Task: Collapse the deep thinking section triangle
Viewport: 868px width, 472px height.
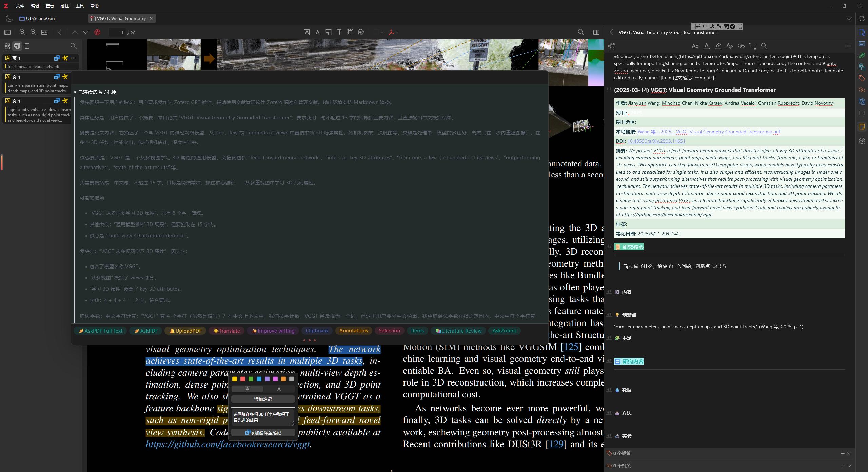Action: (75, 92)
